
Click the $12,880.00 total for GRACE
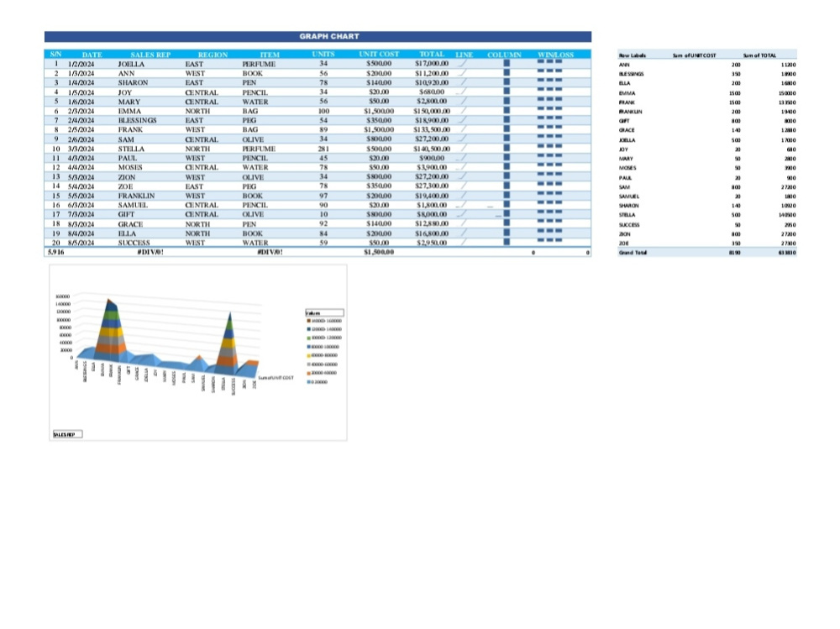(432, 223)
